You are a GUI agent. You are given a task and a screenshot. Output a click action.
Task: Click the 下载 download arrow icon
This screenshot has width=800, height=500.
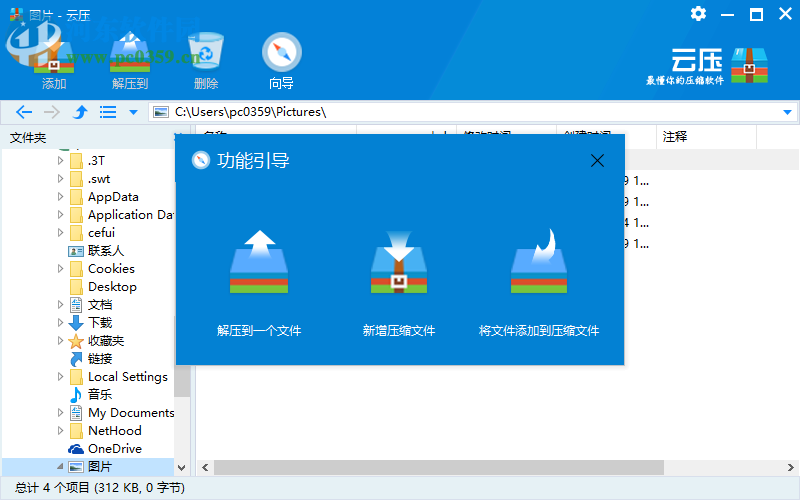(x=76, y=322)
